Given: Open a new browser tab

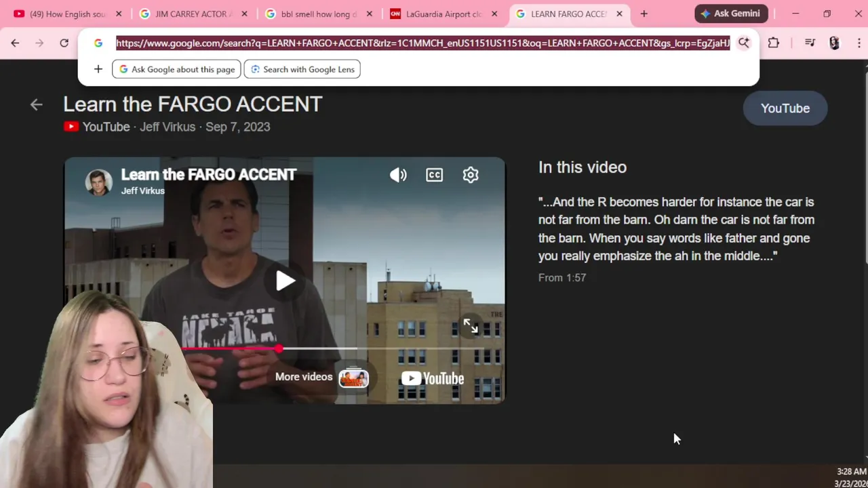Looking at the screenshot, I should pos(644,14).
